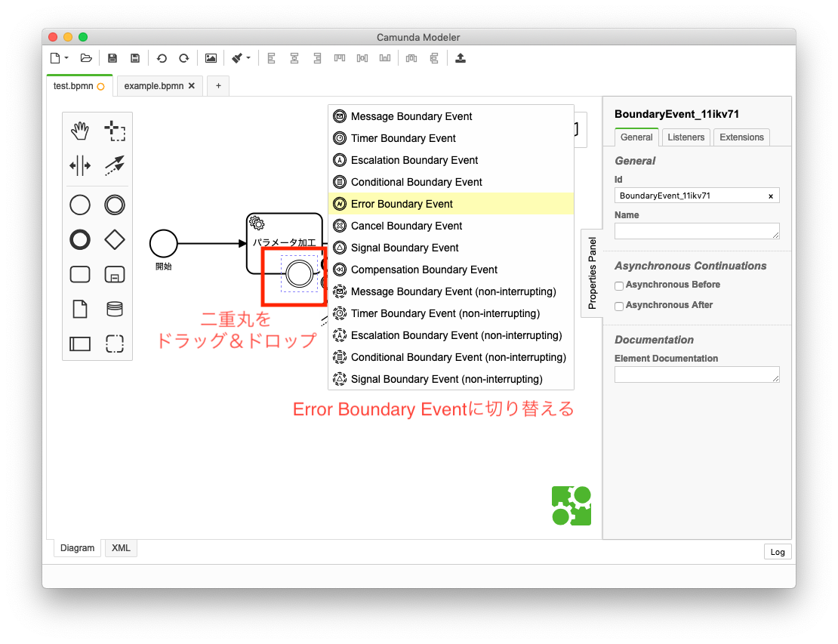Select the gateway diamond in palette
This screenshot has height=644, width=838.
[x=114, y=240]
